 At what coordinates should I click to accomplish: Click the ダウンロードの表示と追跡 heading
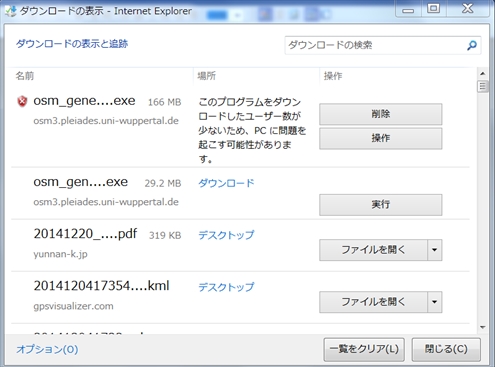tap(72, 44)
